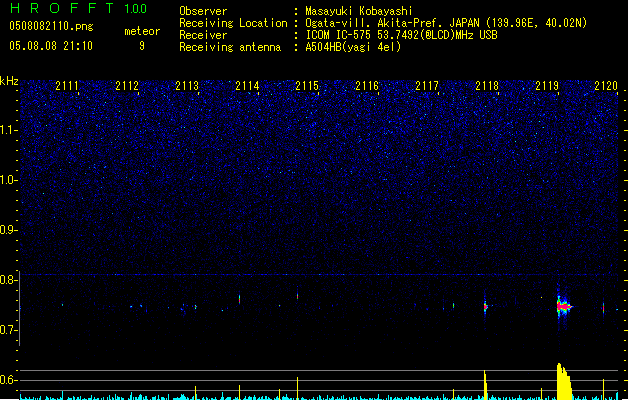This screenshot has width=629, height=400.
Task: Select the file name 0508082110.png
Action: (51, 26)
